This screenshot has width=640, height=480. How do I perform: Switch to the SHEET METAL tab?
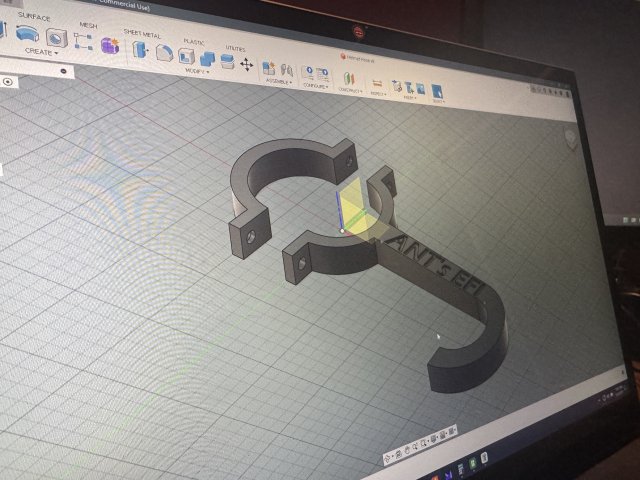point(141,33)
